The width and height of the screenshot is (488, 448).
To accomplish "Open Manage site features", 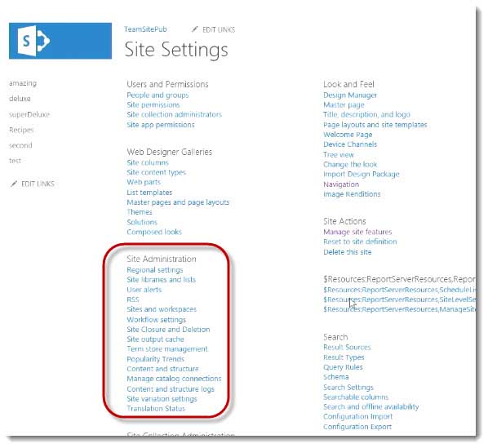I will (357, 232).
